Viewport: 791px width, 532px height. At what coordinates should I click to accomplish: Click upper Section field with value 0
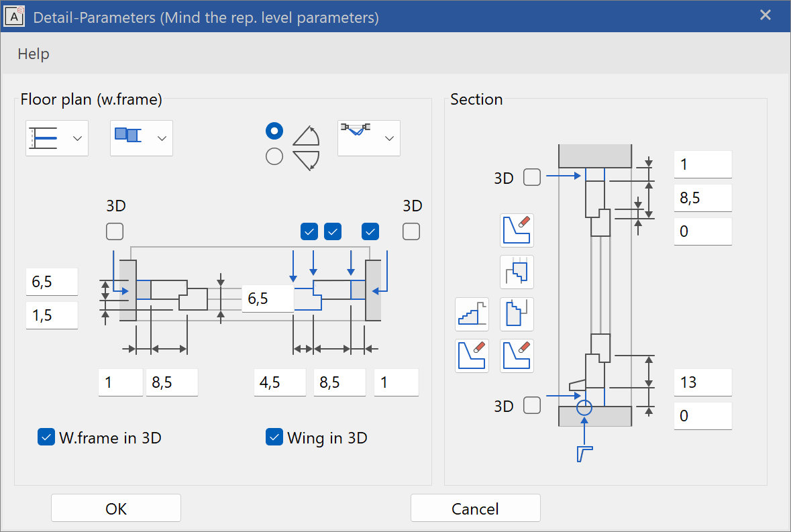[x=702, y=231]
